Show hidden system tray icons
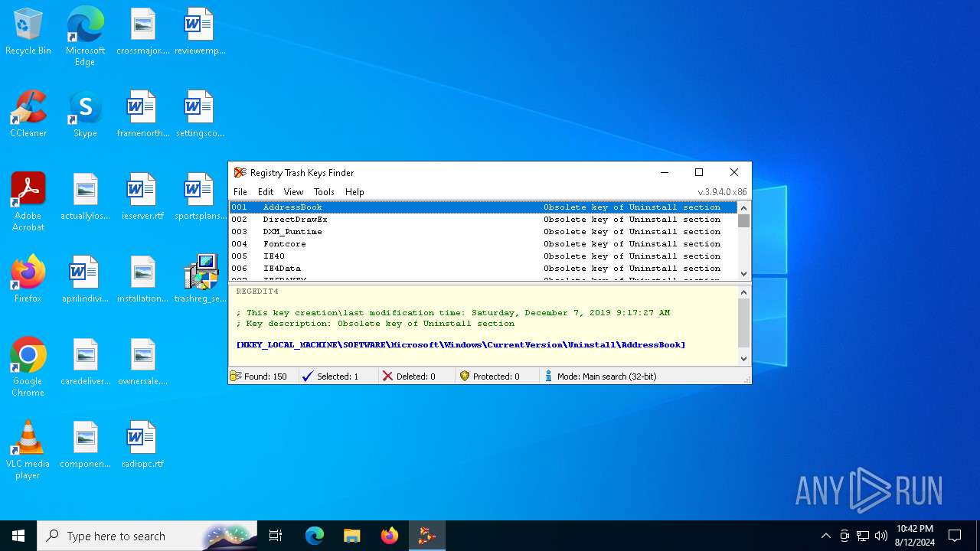The image size is (980, 551). pyautogui.click(x=825, y=536)
